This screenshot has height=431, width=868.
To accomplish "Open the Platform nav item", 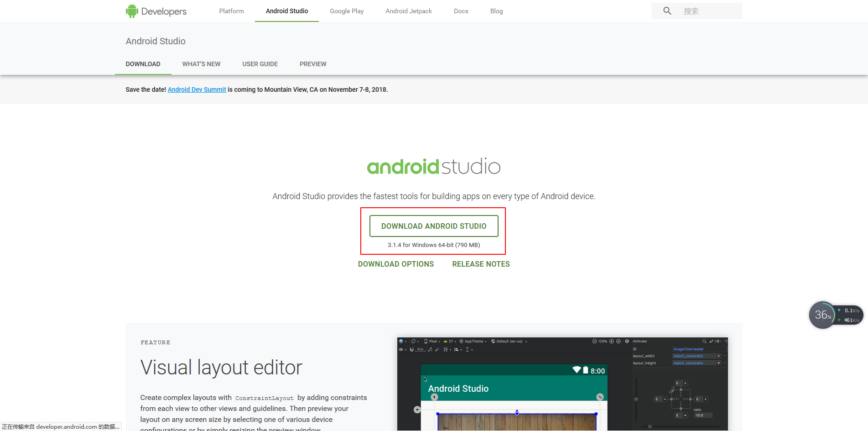I will click(x=231, y=11).
